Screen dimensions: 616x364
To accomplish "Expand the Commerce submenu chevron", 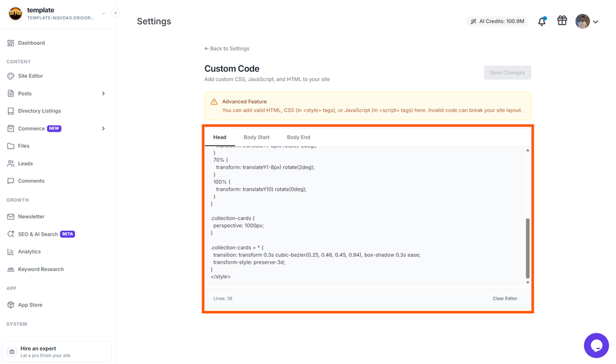I will click(x=103, y=128).
